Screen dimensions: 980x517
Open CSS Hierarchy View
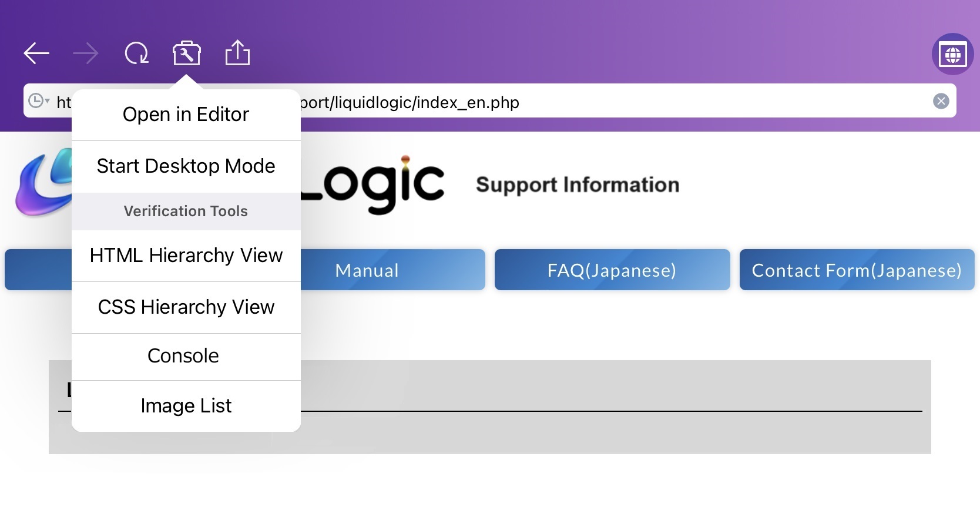(x=186, y=307)
